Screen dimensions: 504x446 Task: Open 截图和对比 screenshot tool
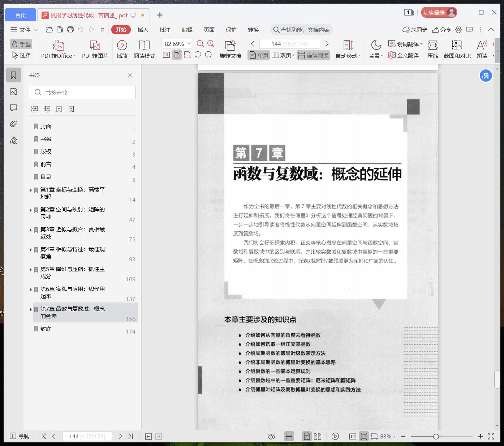(457, 49)
